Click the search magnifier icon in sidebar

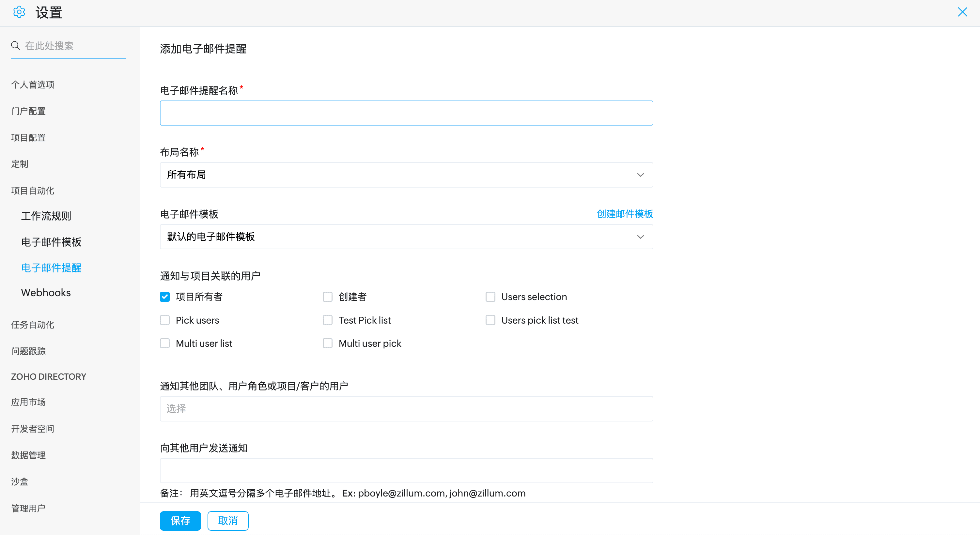(15, 46)
